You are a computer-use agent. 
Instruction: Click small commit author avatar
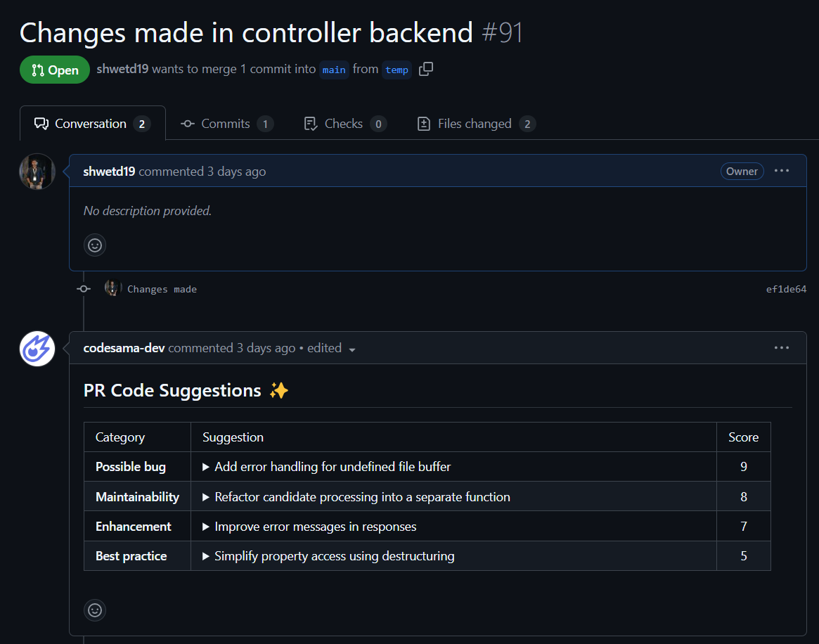[112, 288]
